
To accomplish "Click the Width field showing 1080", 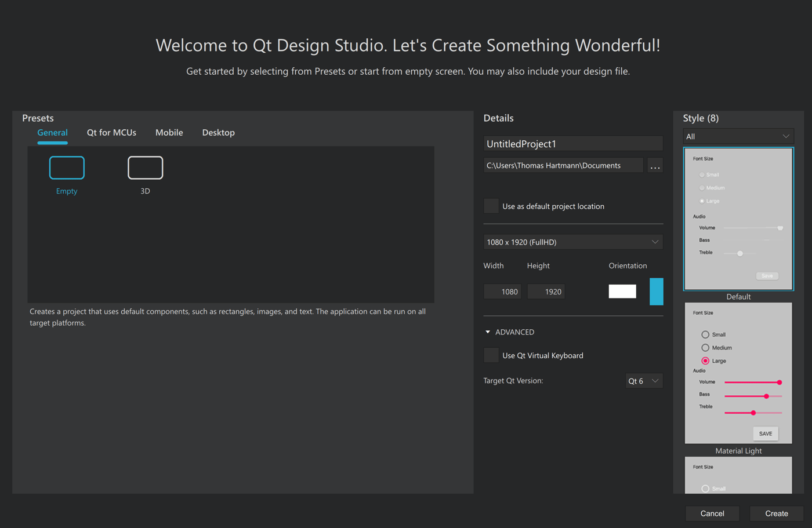I will click(x=502, y=292).
